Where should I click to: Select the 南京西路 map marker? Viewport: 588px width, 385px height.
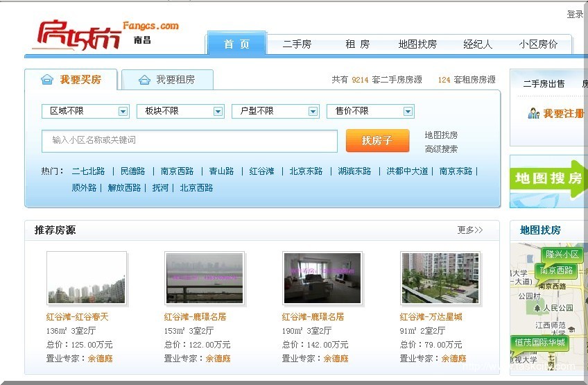point(556,271)
